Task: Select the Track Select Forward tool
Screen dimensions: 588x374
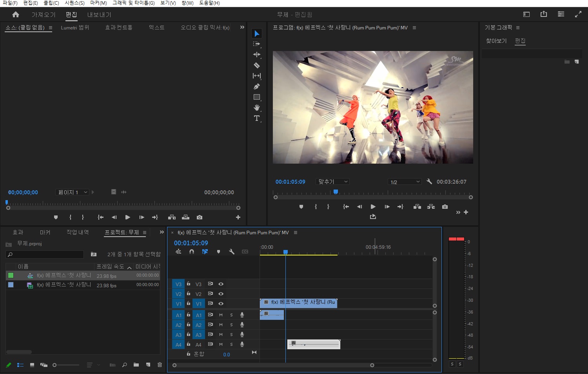Action: [257, 44]
